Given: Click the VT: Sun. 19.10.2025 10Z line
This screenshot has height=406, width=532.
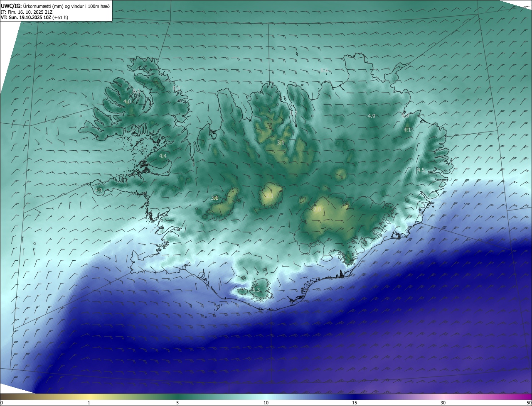Looking at the screenshot, I should click(34, 17).
